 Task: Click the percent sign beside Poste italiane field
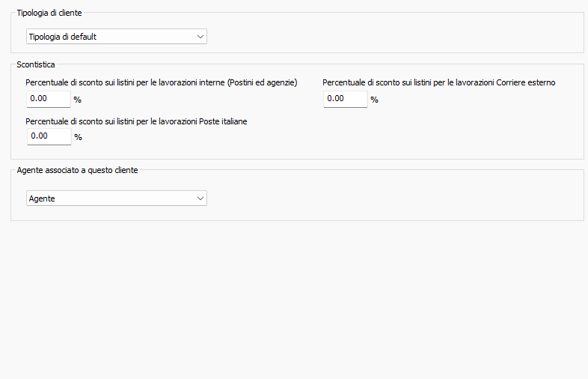click(x=77, y=137)
